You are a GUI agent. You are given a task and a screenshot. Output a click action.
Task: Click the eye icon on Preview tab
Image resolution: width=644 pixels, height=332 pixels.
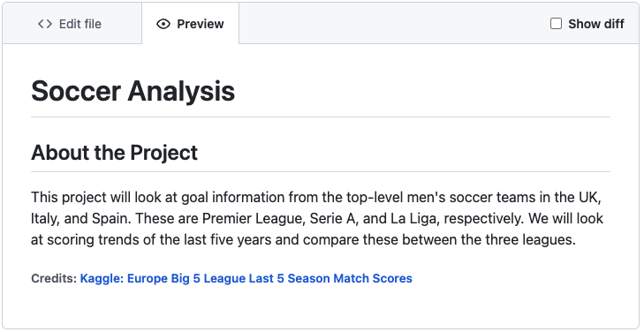(x=163, y=24)
